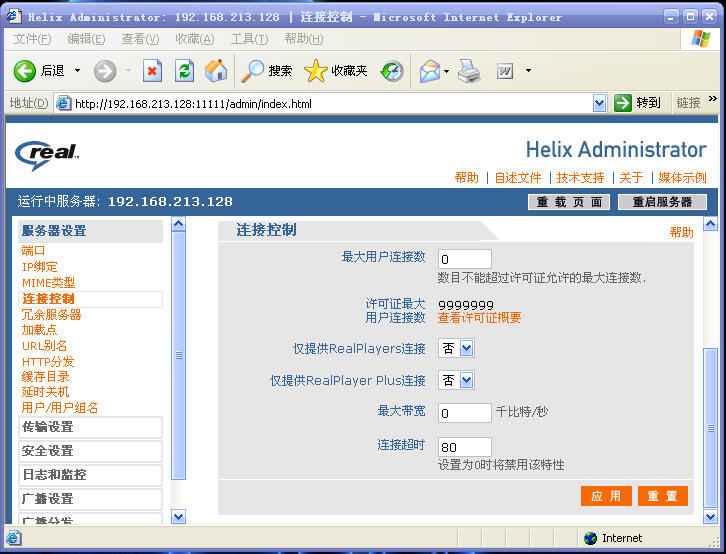Click the Stop loading icon
Viewport: 726px width, 554px height.
click(x=152, y=71)
